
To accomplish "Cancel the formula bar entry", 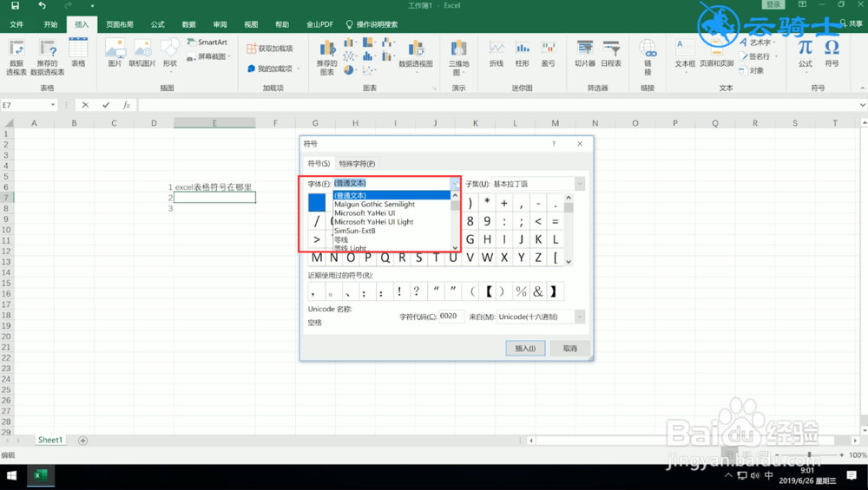I will [85, 105].
